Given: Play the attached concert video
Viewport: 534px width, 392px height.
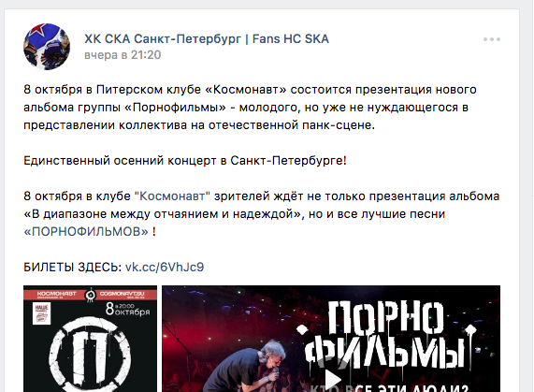Looking at the screenshot, I should click(x=332, y=379).
